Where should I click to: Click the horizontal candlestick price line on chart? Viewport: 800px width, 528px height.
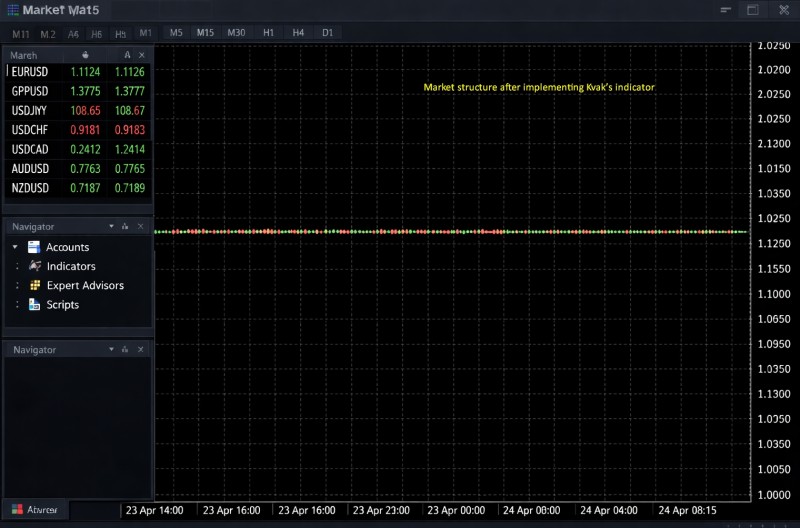coord(451,232)
